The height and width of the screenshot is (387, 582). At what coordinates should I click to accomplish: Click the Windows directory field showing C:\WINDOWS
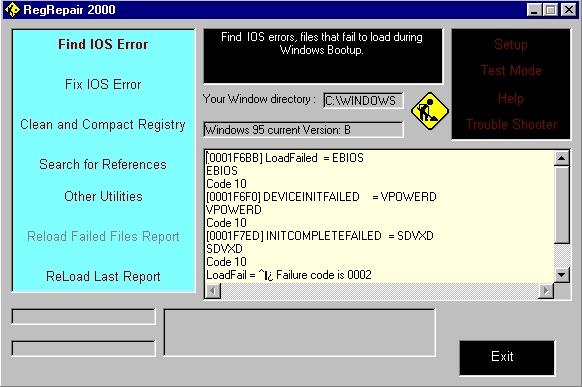click(363, 101)
